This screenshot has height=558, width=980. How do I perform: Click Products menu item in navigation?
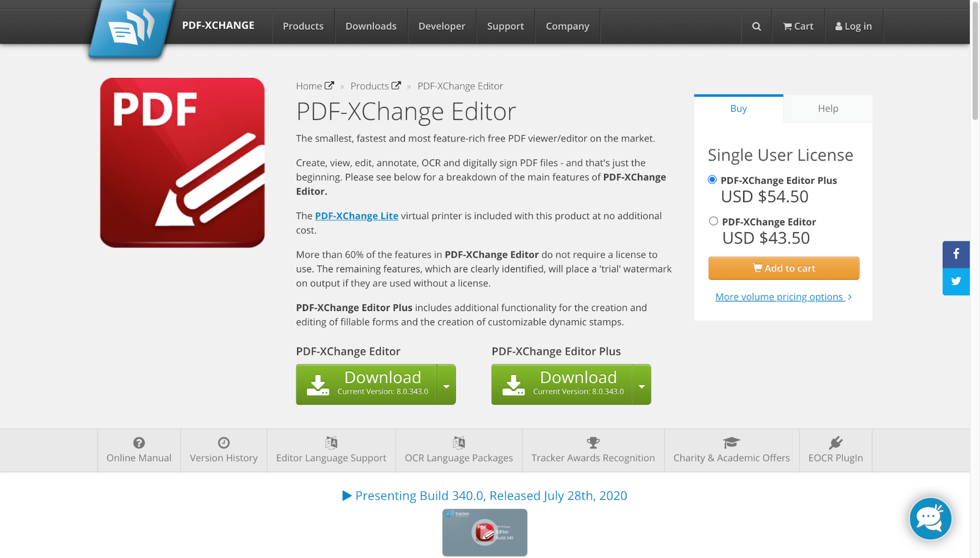pyautogui.click(x=303, y=26)
